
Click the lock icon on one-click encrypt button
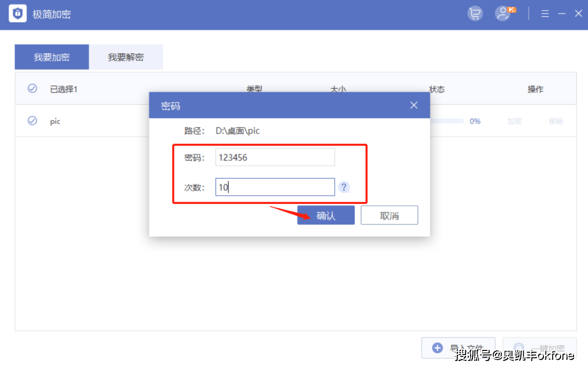point(519,348)
